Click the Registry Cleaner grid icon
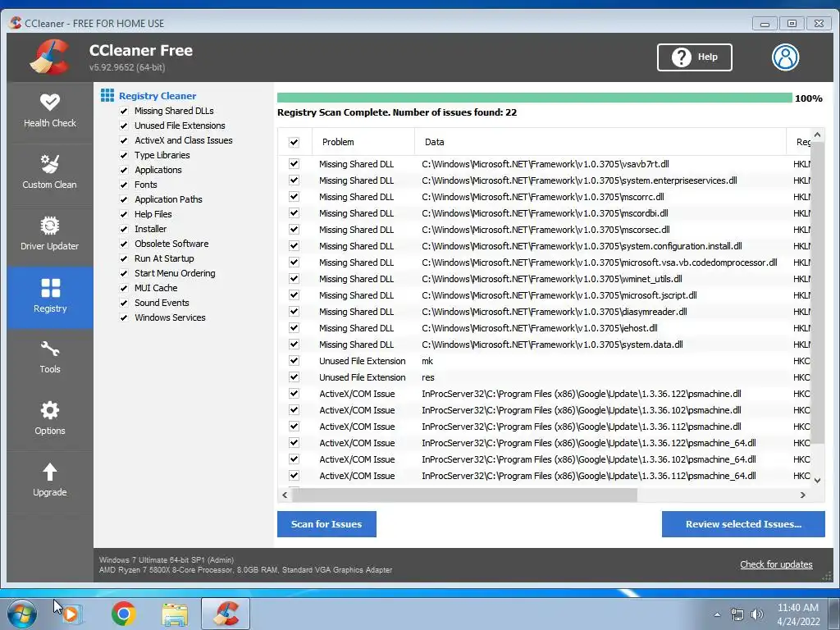 [x=107, y=95]
